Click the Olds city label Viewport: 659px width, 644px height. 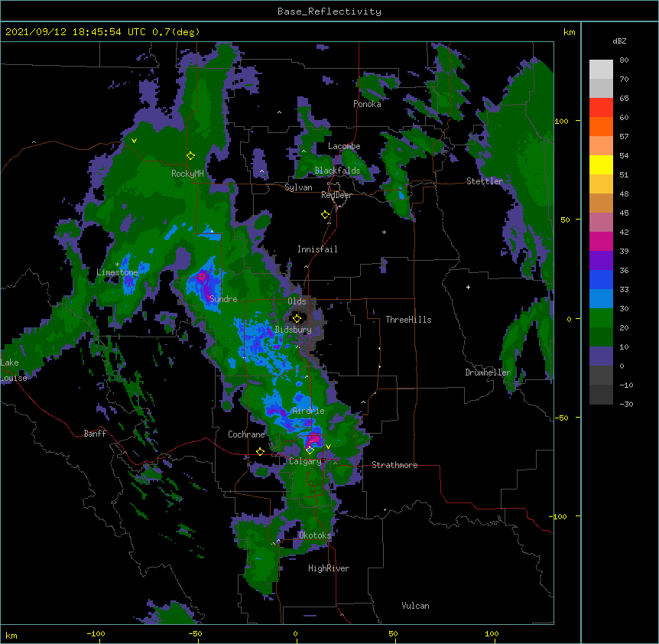pos(297,301)
